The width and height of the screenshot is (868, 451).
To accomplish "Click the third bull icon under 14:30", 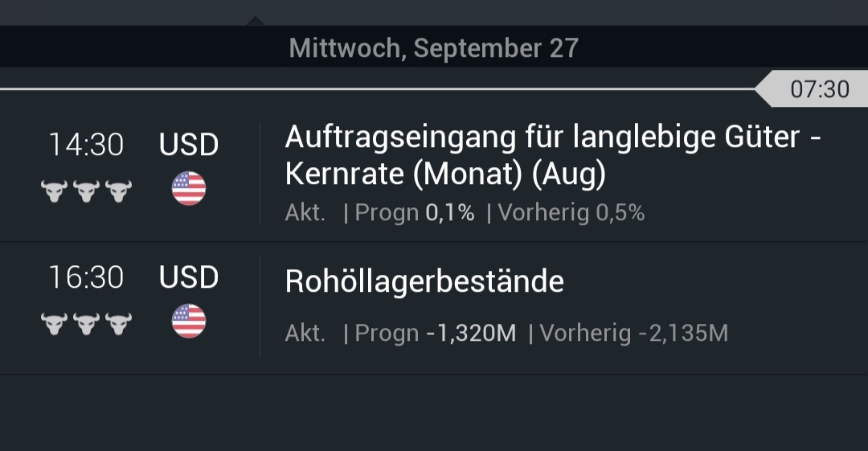I will coord(118,191).
